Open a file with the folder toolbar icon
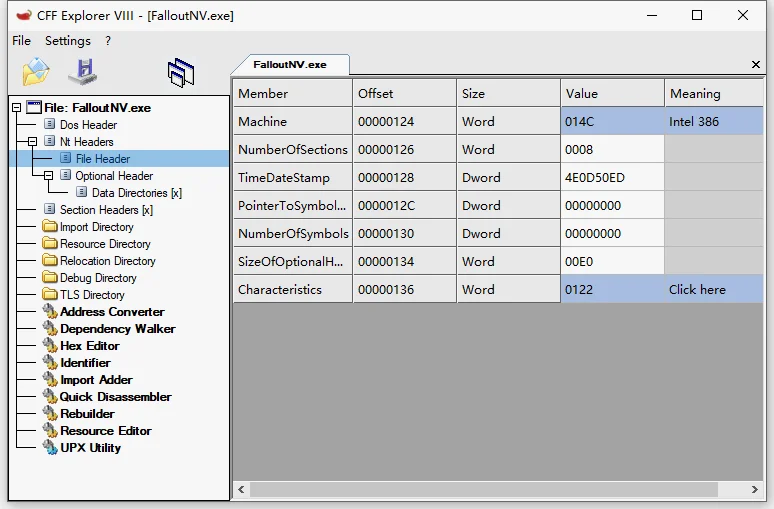 tap(36, 72)
